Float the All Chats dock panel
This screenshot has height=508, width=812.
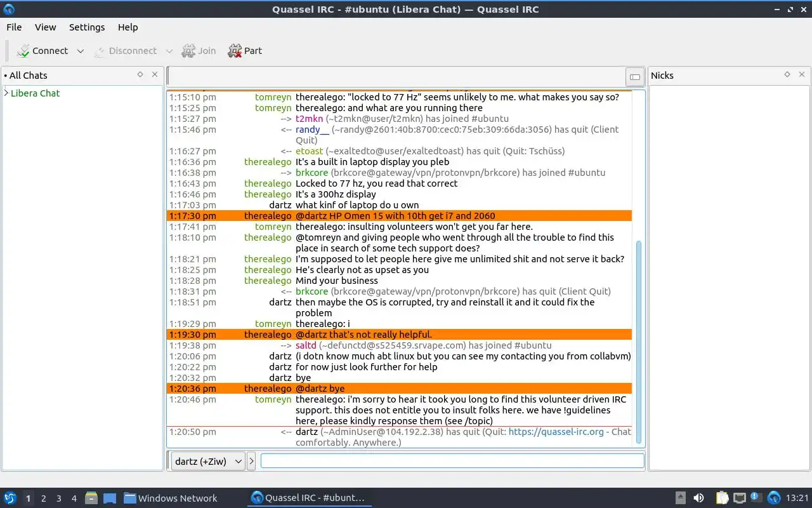140,74
